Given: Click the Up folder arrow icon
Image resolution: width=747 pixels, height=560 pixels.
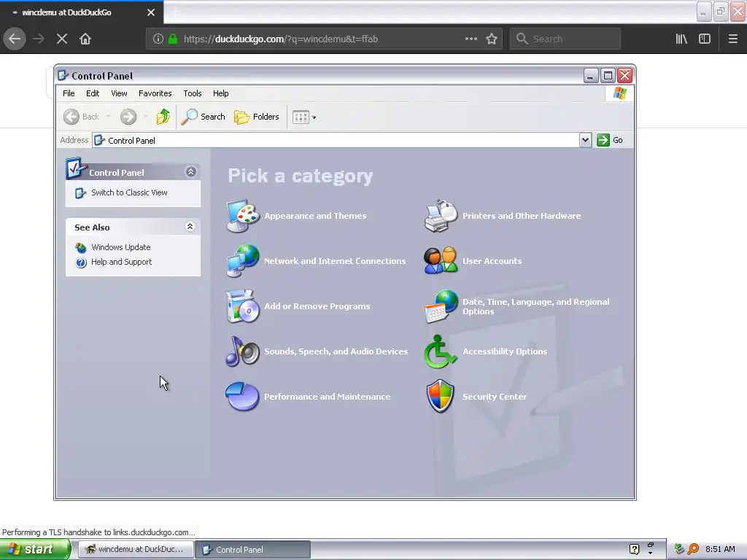Looking at the screenshot, I should 163,117.
